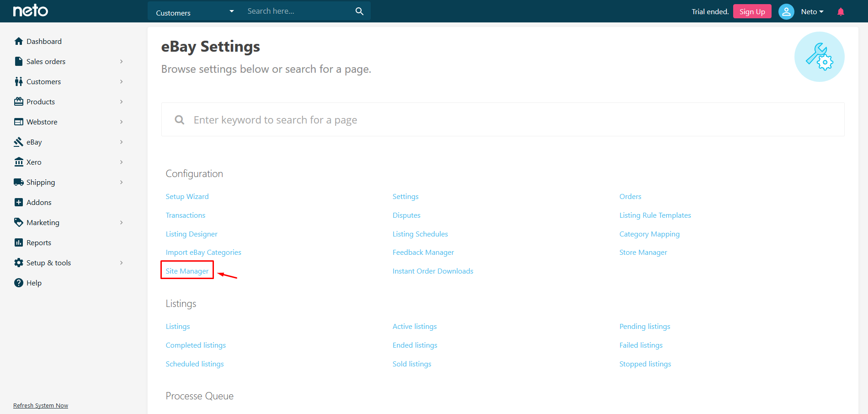Expand Customers submenu chevron
The height and width of the screenshot is (414, 868).
[122, 81]
